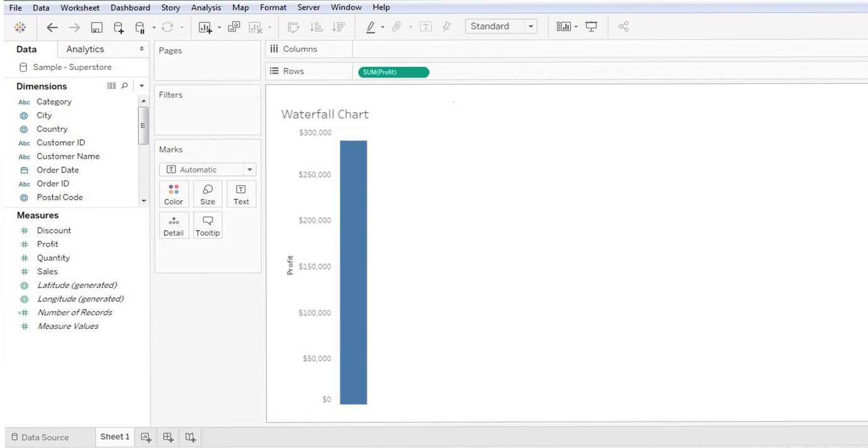Expand the Dimensions pane options menu arrow
The width and height of the screenshot is (868, 448).
coord(142,86)
